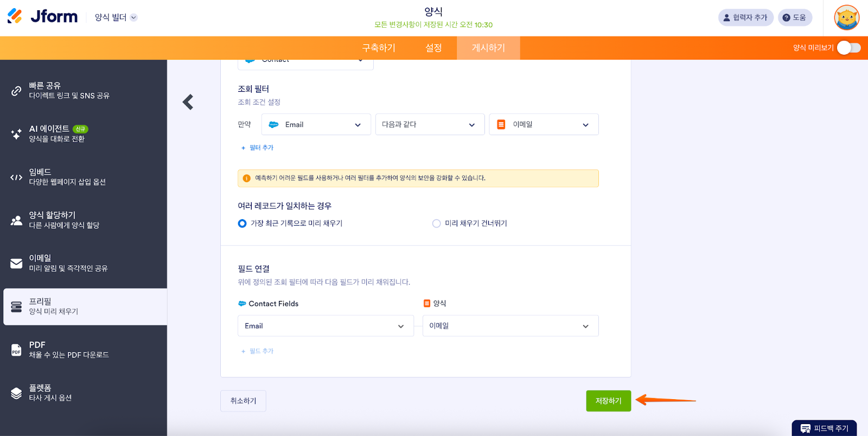Click the feedback chat icon
Screen dimensions: 868x436
pyautogui.click(x=806, y=428)
